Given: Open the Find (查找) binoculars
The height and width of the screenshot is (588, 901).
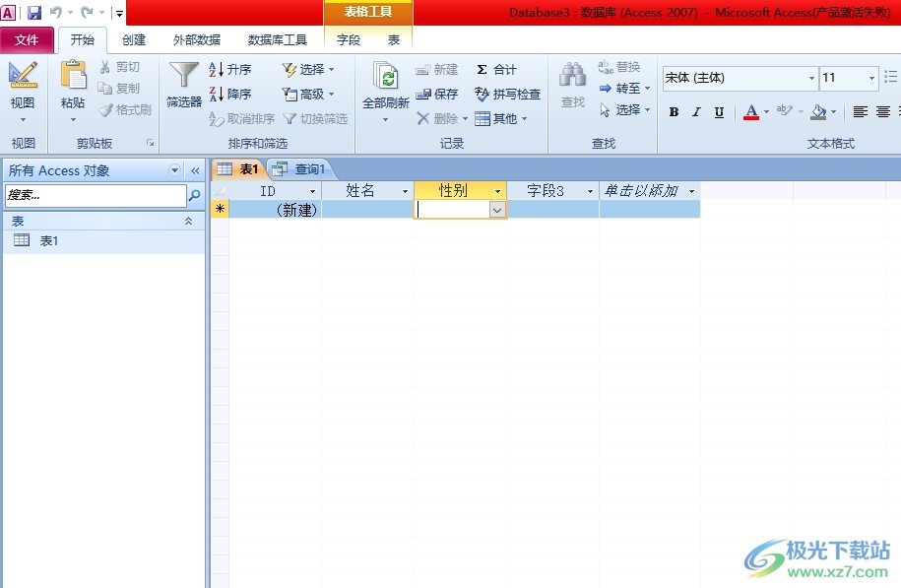Looking at the screenshot, I should (573, 85).
